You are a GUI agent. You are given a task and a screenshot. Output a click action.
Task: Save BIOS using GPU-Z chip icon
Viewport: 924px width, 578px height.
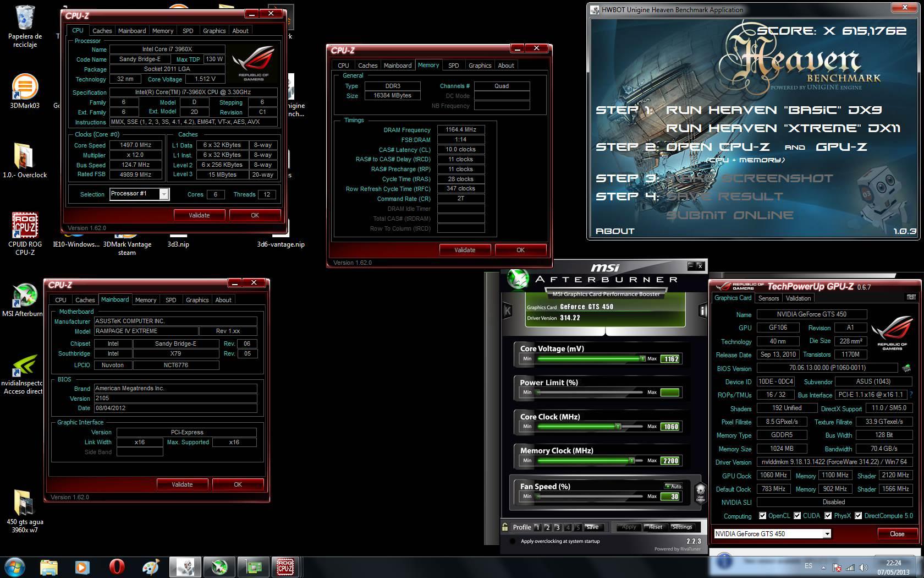[x=906, y=368]
